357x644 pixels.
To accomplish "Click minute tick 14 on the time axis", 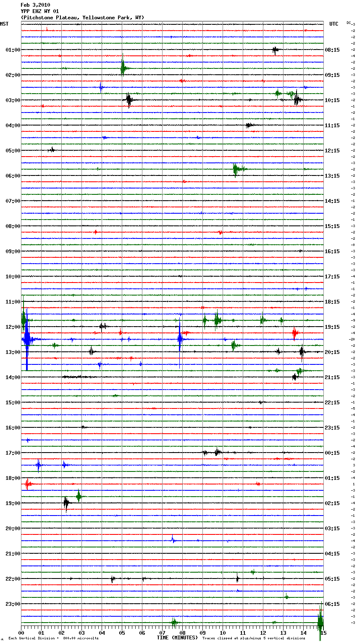I will [x=304, y=633].
